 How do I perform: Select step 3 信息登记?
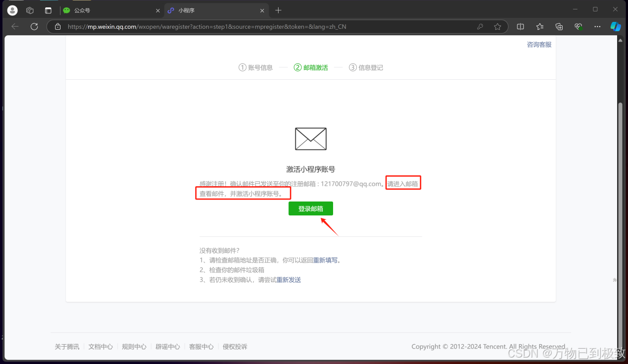pos(366,67)
